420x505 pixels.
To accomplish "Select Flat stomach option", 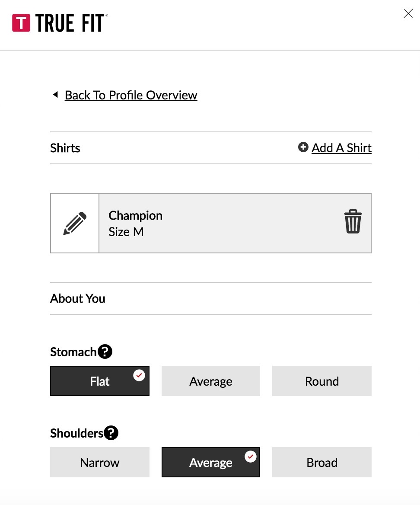I will [x=100, y=381].
